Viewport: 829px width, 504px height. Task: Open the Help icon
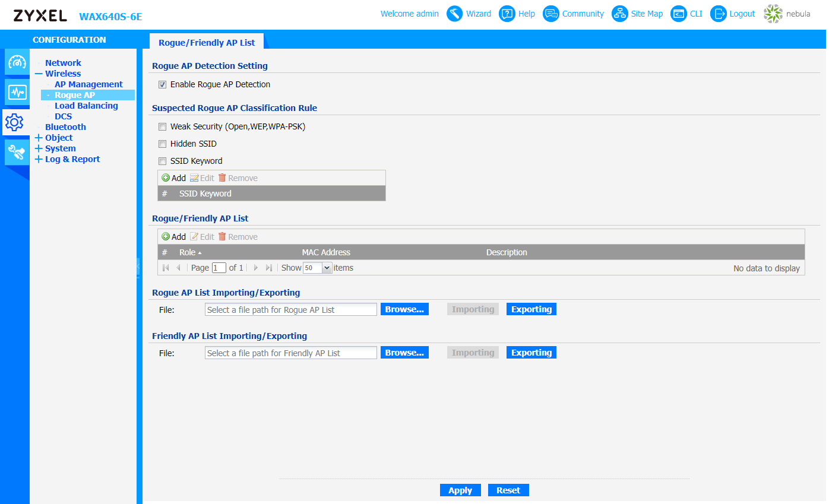(507, 14)
